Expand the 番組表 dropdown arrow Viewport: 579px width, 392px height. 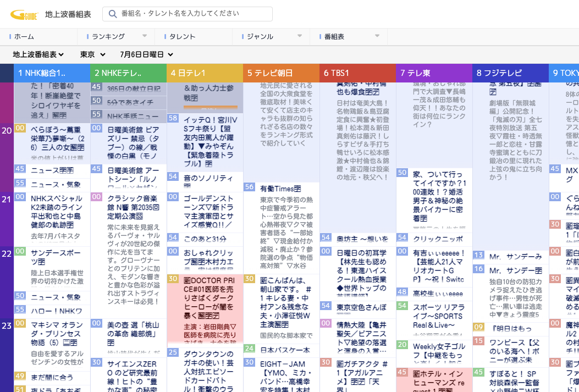377,36
